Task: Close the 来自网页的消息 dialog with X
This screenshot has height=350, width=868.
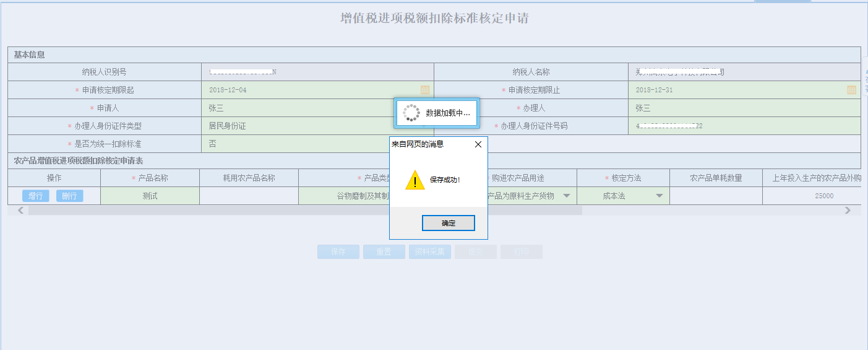Action: coord(478,144)
